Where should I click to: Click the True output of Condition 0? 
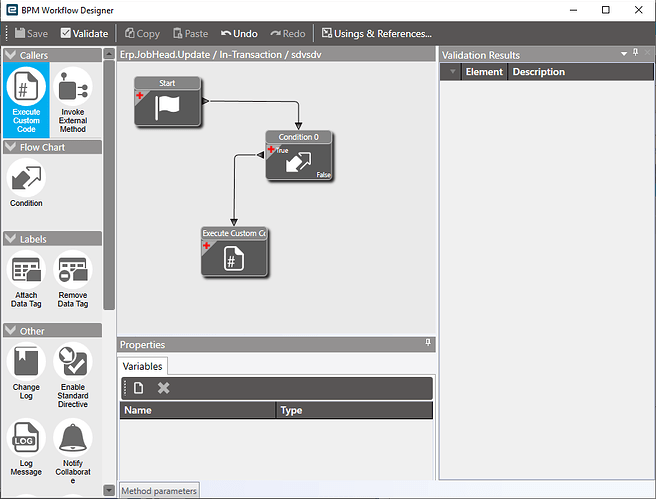coord(282,150)
